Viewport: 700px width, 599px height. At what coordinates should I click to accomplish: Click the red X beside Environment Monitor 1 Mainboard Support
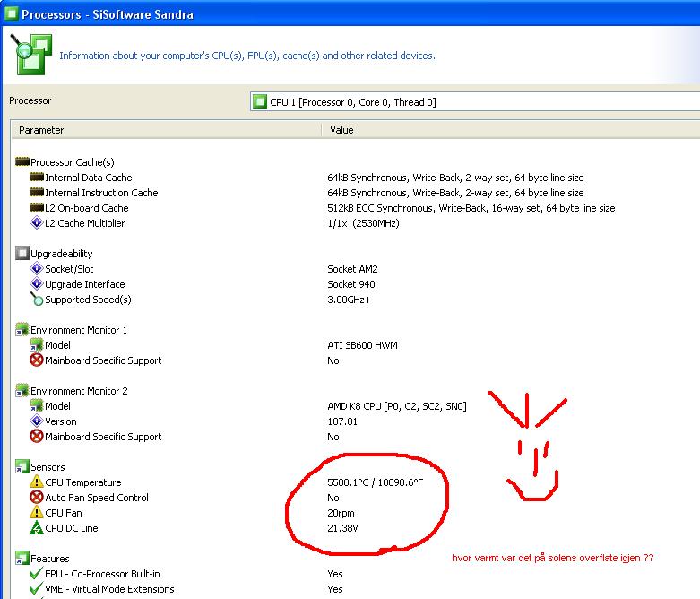point(36,360)
